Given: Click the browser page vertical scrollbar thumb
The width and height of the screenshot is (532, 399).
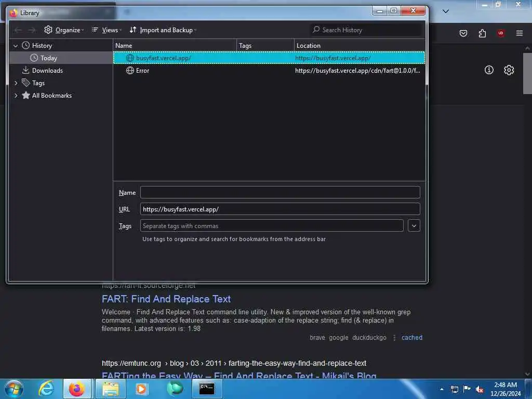Looking at the screenshot, I should [x=527, y=73].
